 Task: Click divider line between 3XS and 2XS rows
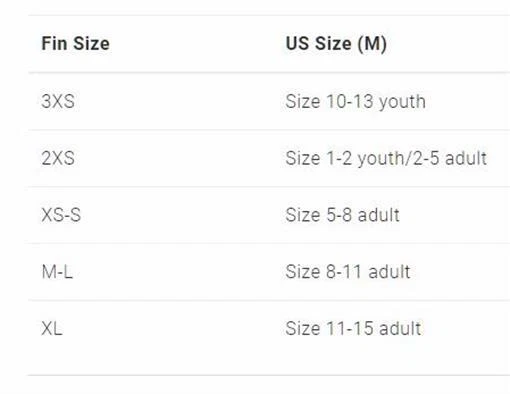(x=269, y=130)
